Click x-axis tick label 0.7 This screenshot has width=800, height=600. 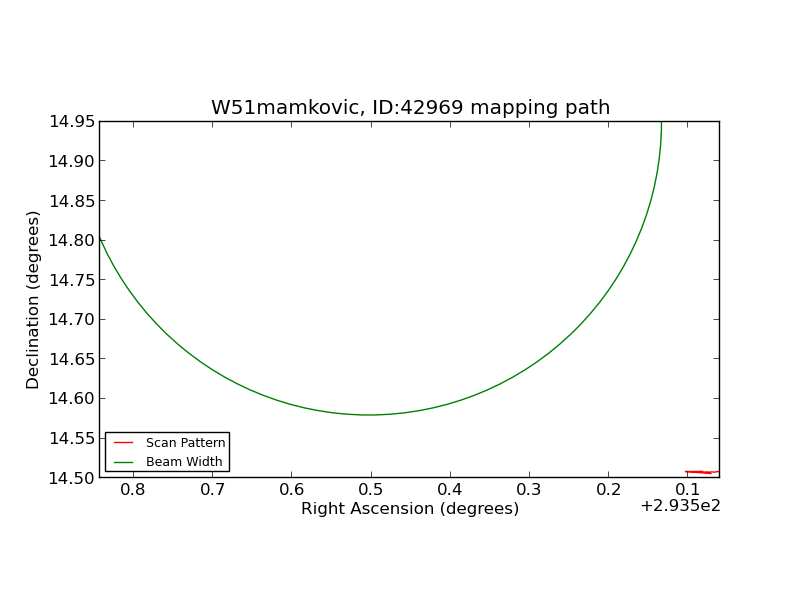tap(212, 490)
